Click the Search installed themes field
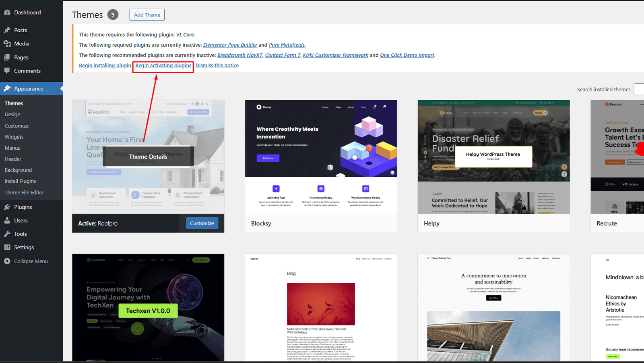The width and height of the screenshot is (644, 363). point(639,89)
